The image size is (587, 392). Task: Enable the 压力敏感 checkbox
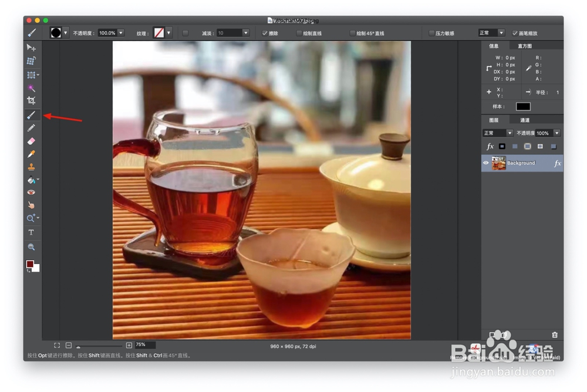tap(431, 33)
